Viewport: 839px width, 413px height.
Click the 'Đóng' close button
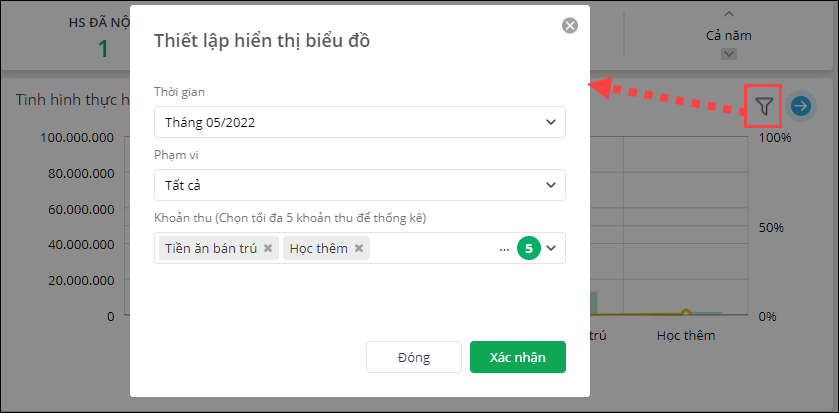(x=413, y=357)
